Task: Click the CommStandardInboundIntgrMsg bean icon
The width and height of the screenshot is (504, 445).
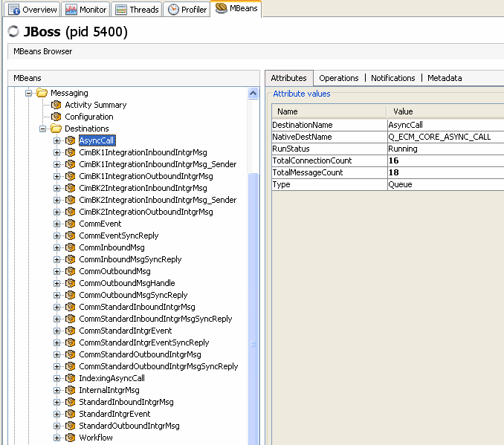Action: (x=71, y=307)
